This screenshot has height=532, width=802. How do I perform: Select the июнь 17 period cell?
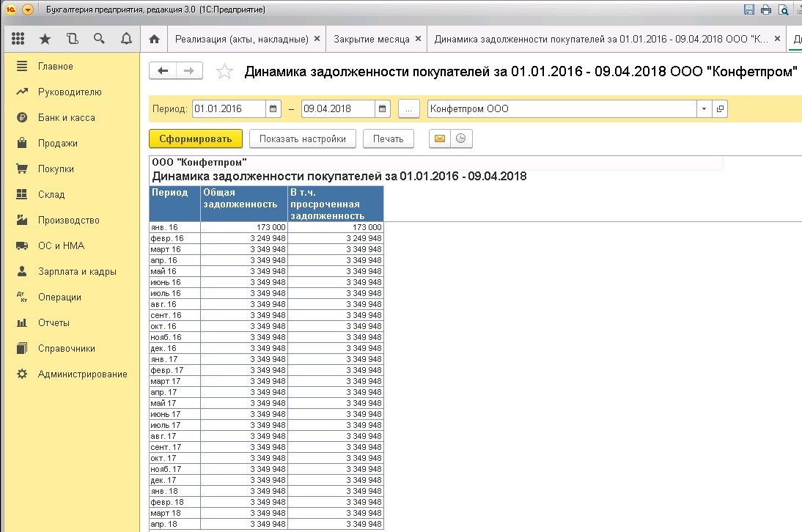(174, 414)
